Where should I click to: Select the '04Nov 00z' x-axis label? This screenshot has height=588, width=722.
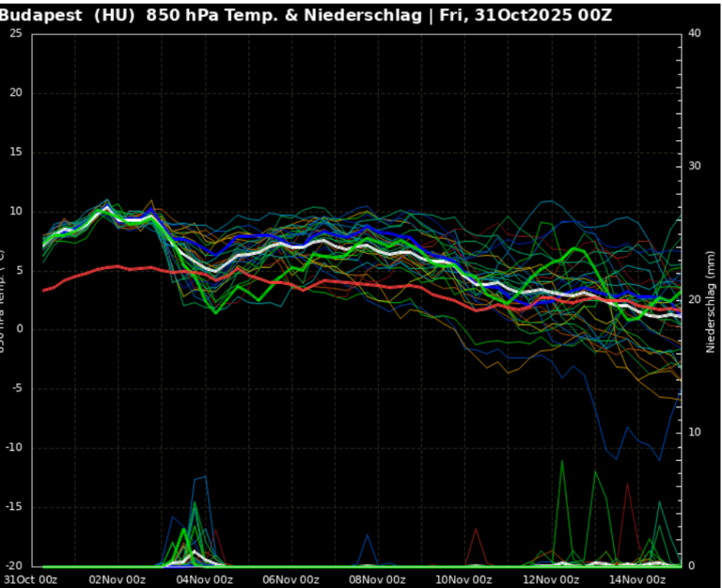pos(204,580)
